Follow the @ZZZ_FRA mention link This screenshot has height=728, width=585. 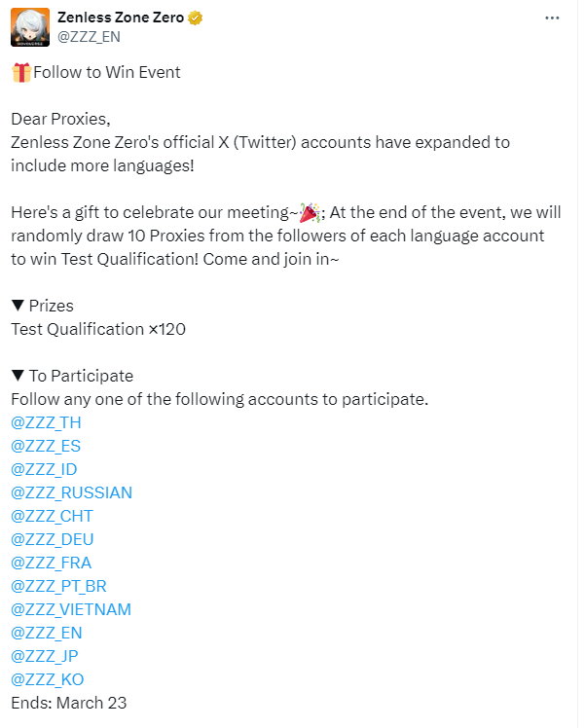(x=51, y=563)
